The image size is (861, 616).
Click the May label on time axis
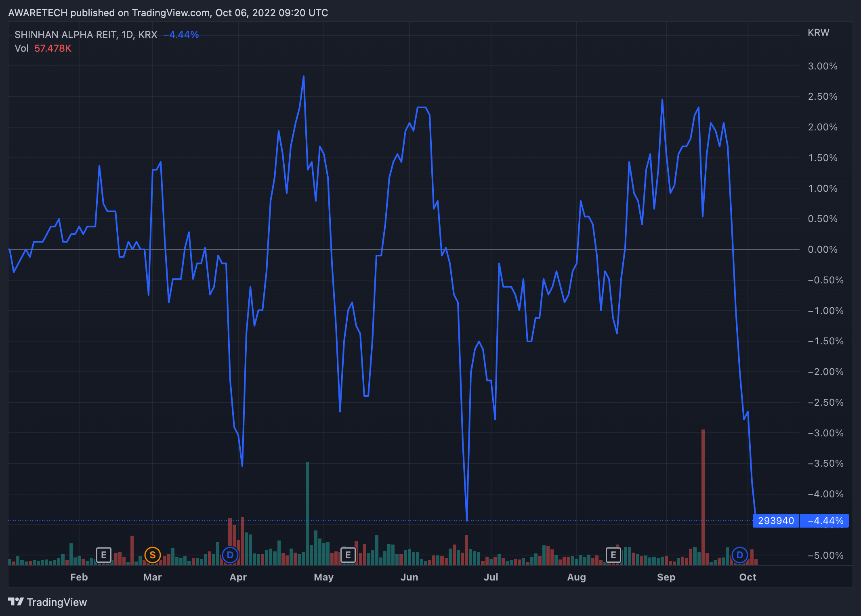point(324,577)
